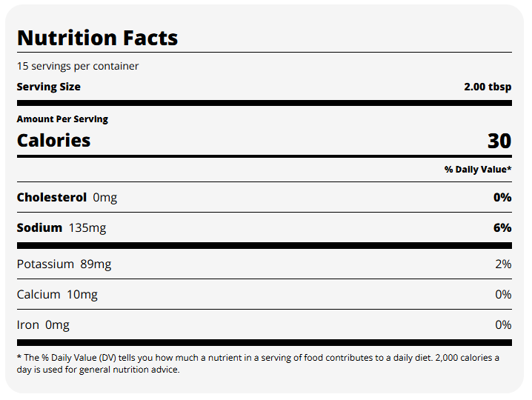Image resolution: width=532 pixels, height=400 pixels.
Task: Click the Daily Value footnote text
Action: pos(258,364)
